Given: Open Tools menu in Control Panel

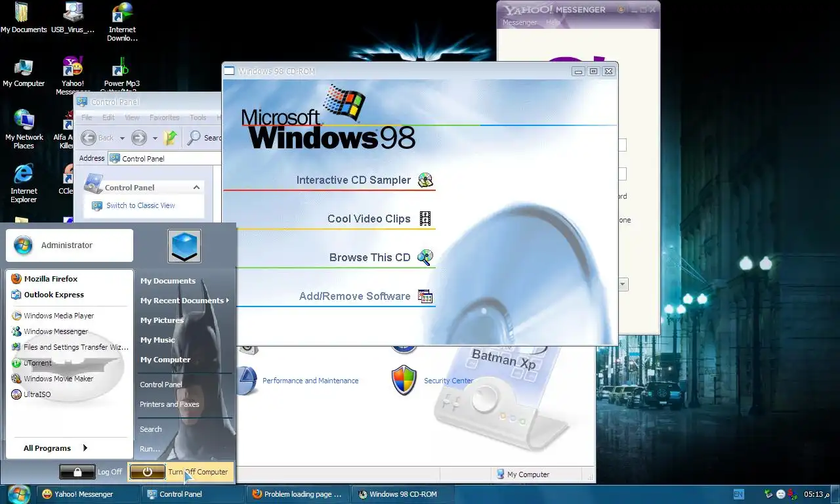Looking at the screenshot, I should point(198,117).
